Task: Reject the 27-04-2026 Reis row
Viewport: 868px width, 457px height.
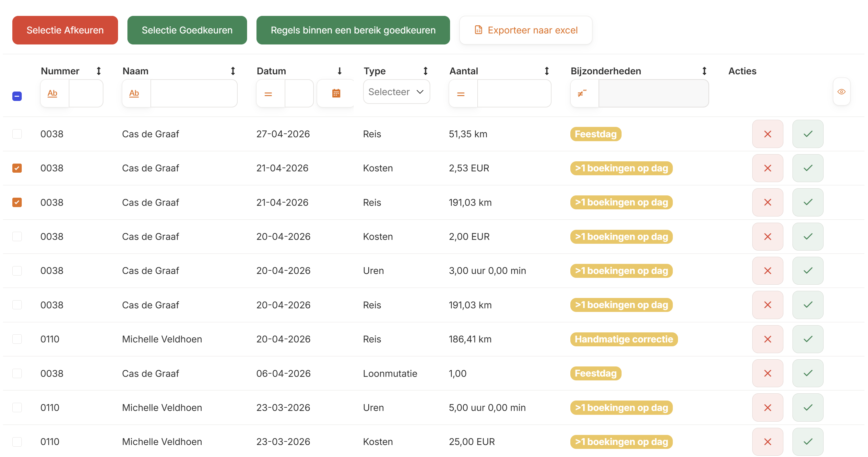Action: click(767, 134)
